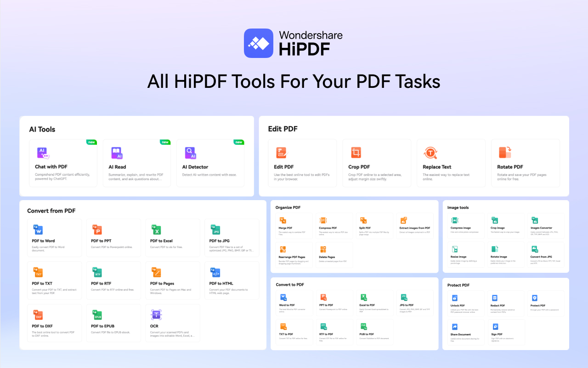Open the Redact PDF card

506,303
